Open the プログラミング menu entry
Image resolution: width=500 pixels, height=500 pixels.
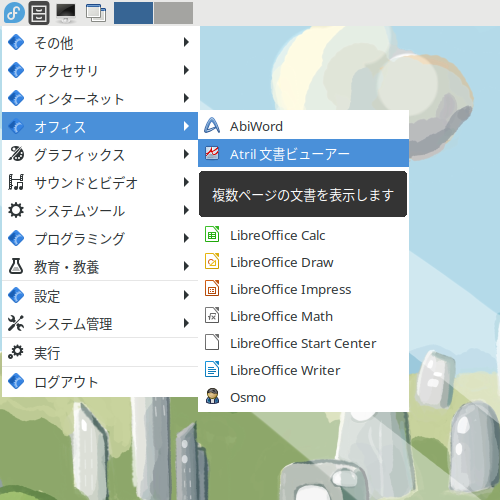100,238
